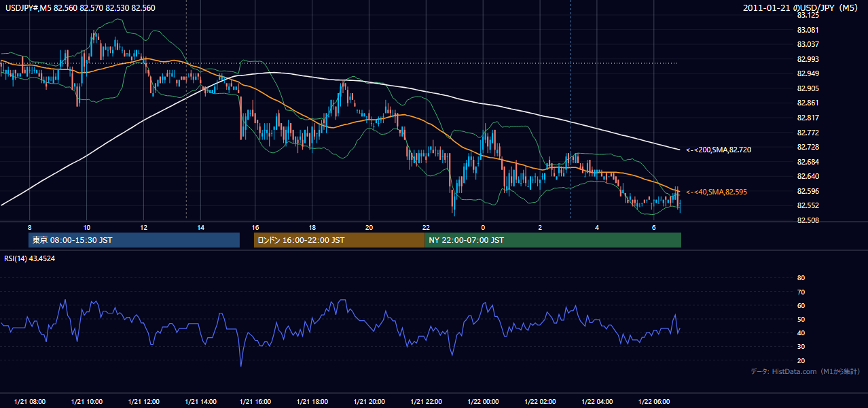Screen dimensions: 868x408
Task: Click price level 83.125 on the axis
Action: tap(808, 15)
